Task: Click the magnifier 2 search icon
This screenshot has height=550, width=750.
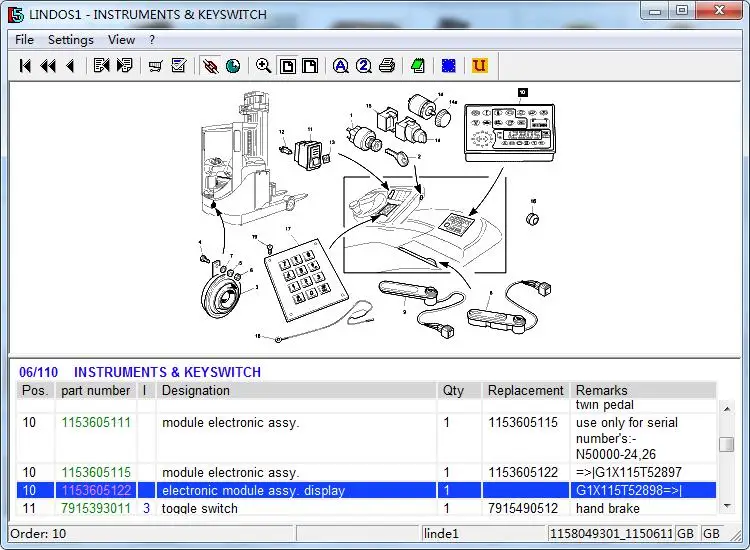Action: (x=364, y=66)
